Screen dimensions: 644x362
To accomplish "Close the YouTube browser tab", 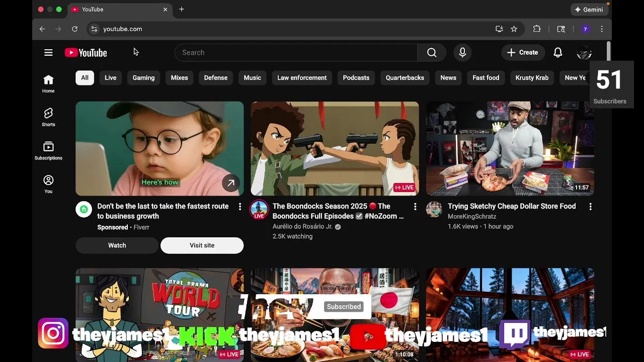I will click(x=165, y=9).
